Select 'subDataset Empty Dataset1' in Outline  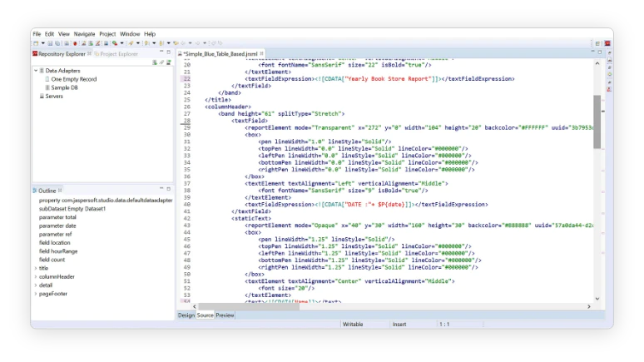(x=72, y=209)
